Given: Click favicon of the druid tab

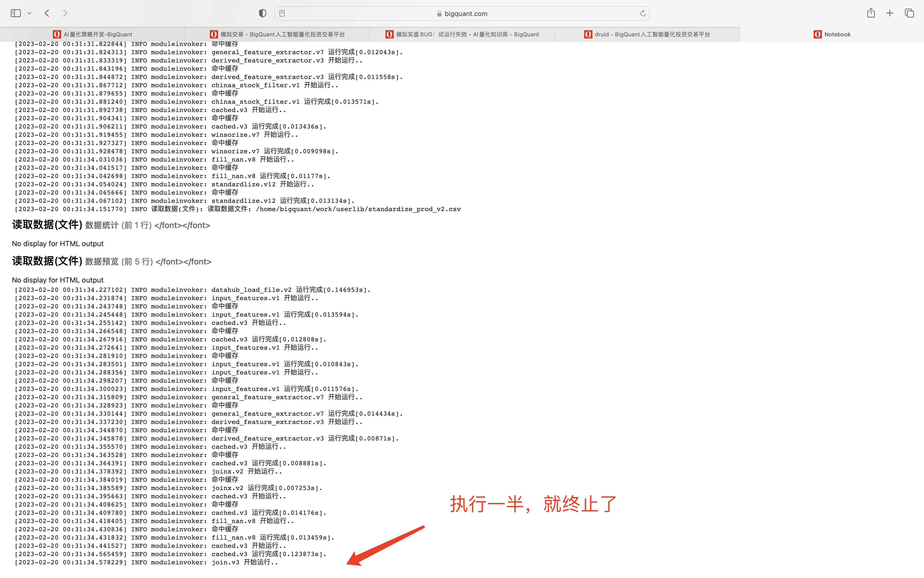Looking at the screenshot, I should [x=588, y=34].
